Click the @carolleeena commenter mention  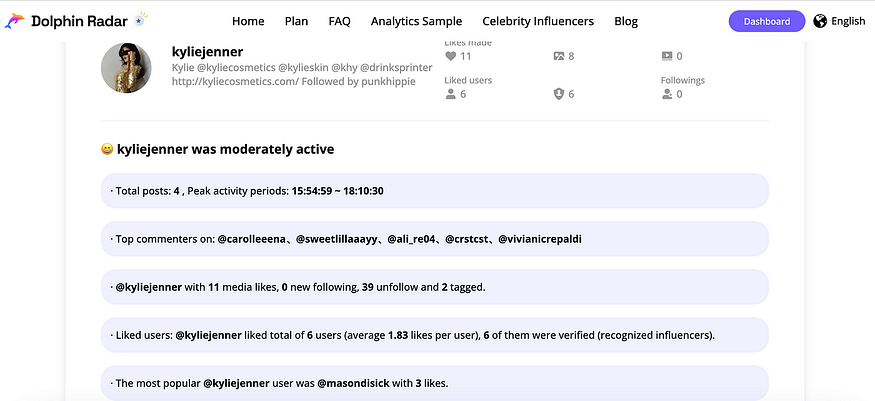(x=252, y=239)
